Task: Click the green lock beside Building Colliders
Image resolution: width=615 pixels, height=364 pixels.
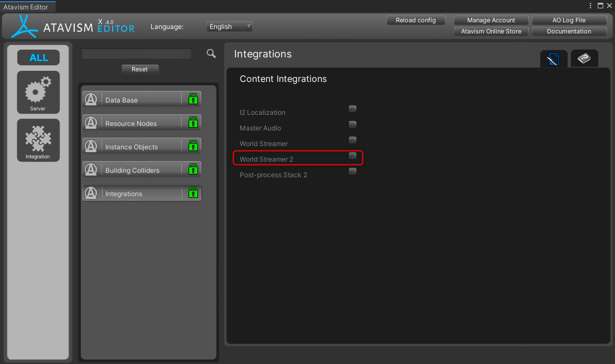Action: coord(193,169)
